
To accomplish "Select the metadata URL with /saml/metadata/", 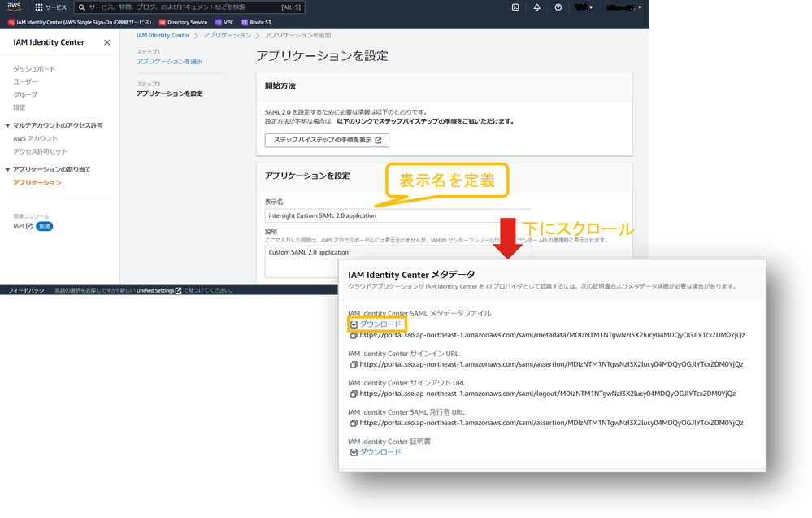I will click(x=552, y=335).
